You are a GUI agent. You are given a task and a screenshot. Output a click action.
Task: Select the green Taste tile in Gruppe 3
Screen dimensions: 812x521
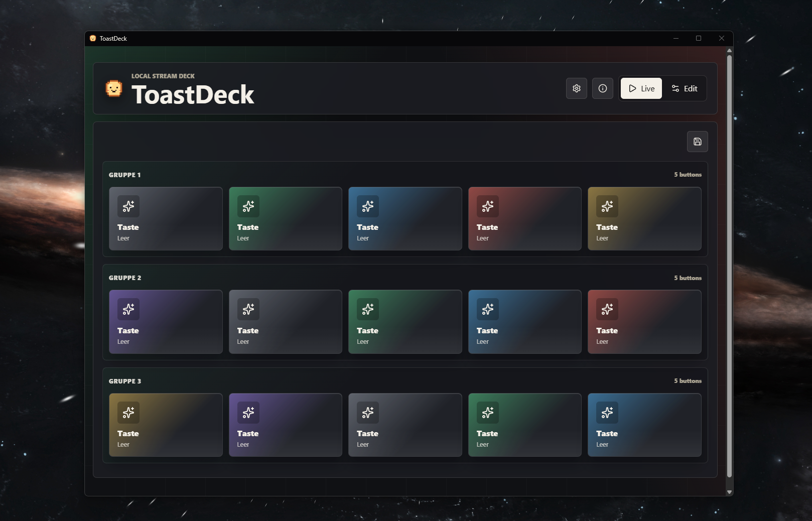click(x=524, y=425)
